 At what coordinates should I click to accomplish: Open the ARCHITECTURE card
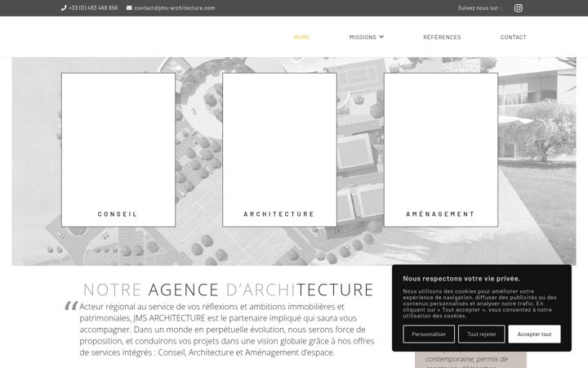(279, 150)
